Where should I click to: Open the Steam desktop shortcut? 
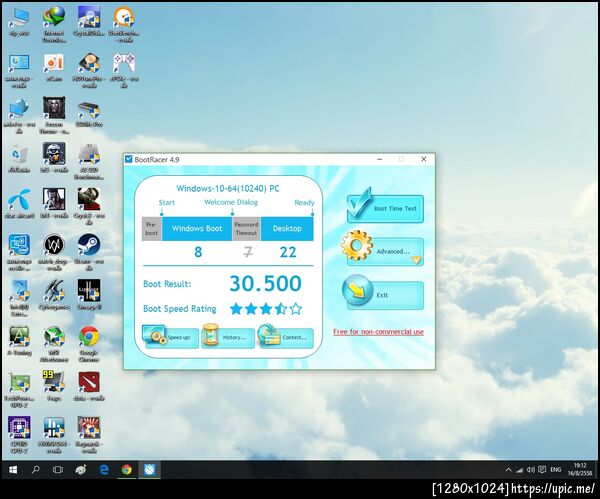point(89,252)
